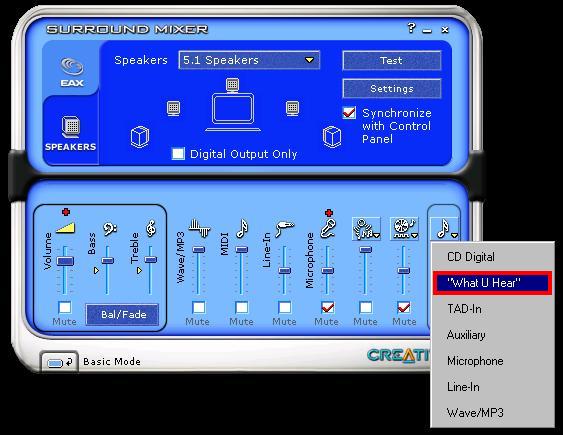Click the Microphone slider handle
Screen dimensions: 563x435
(327, 270)
